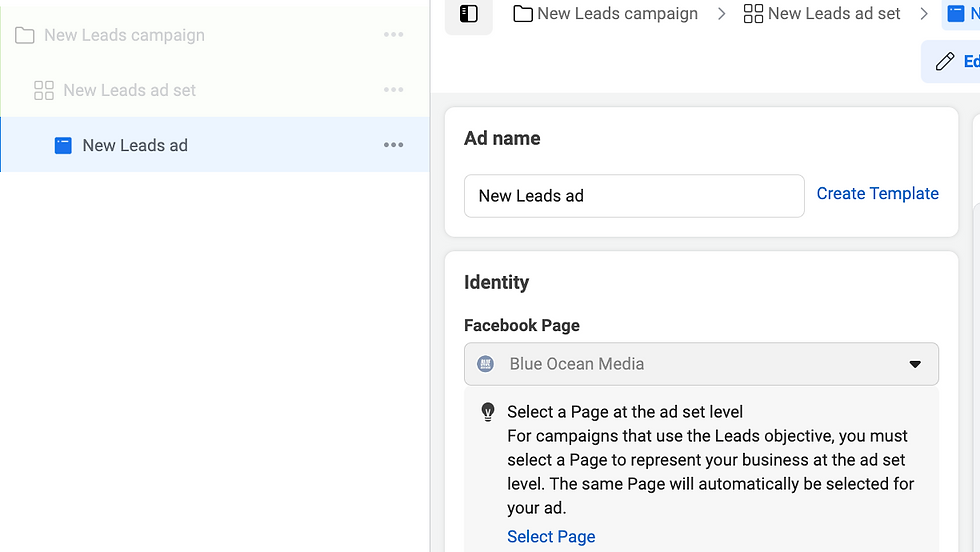Click the Facebook Page label
The height and width of the screenshot is (552, 980).
point(521,326)
